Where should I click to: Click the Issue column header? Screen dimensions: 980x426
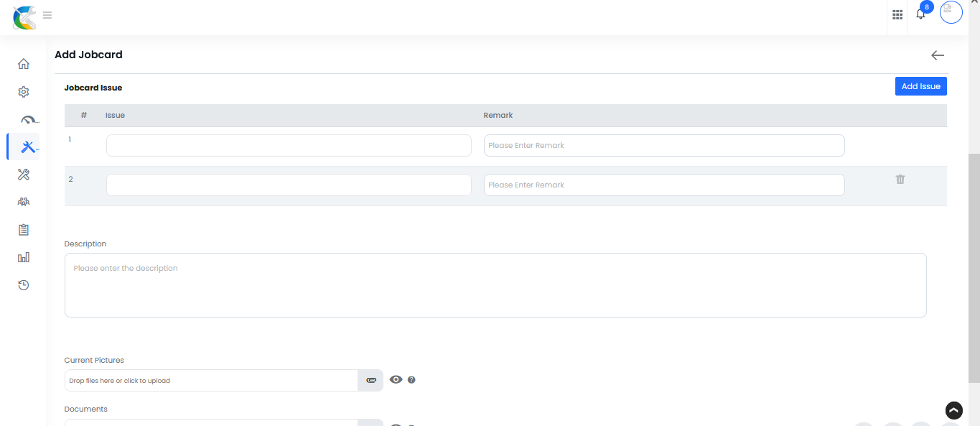click(x=115, y=115)
